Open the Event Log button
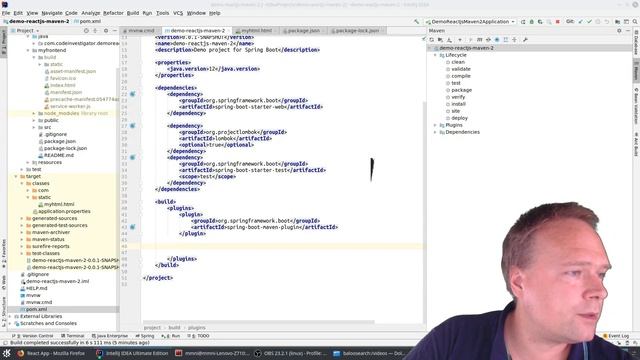This screenshot has height=360, width=640. [x=616, y=336]
